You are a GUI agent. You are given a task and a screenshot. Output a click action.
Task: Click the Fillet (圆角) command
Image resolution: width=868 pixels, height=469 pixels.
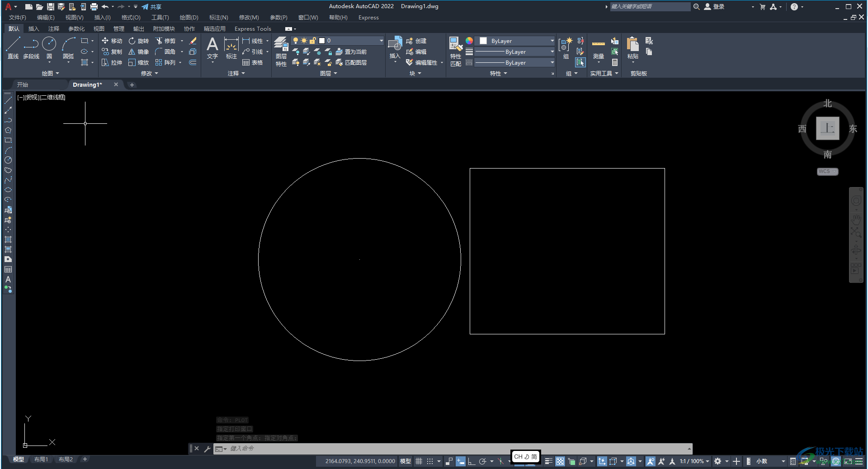(165, 52)
